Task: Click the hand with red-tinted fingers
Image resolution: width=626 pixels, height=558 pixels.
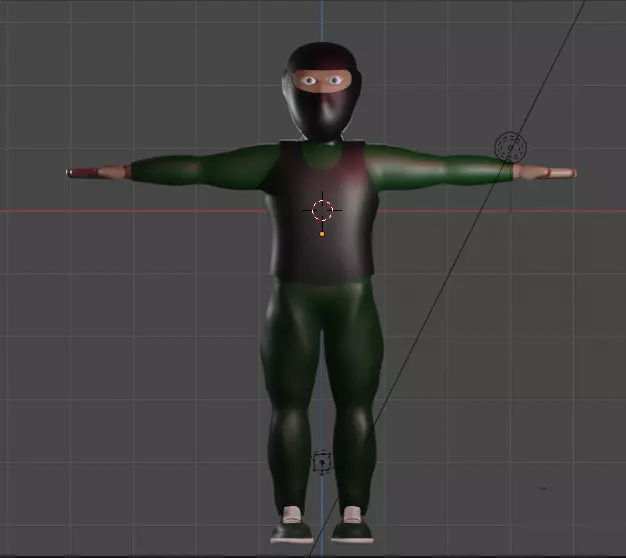Action: click(x=98, y=173)
